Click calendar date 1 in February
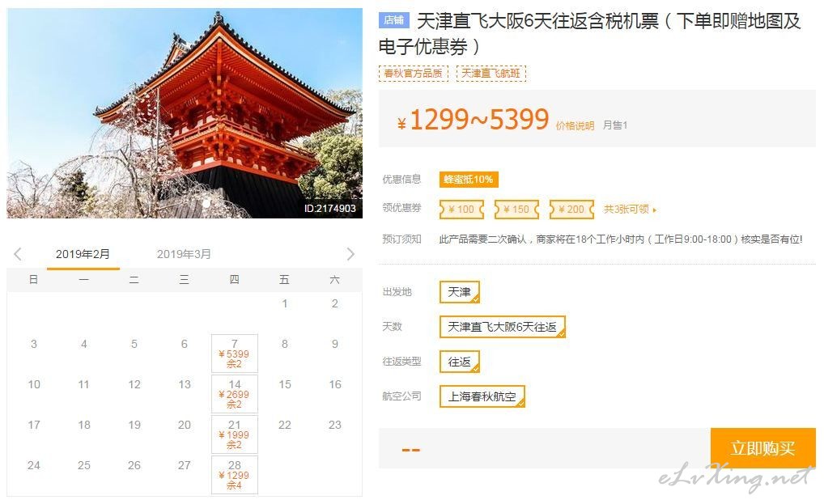 click(285, 303)
